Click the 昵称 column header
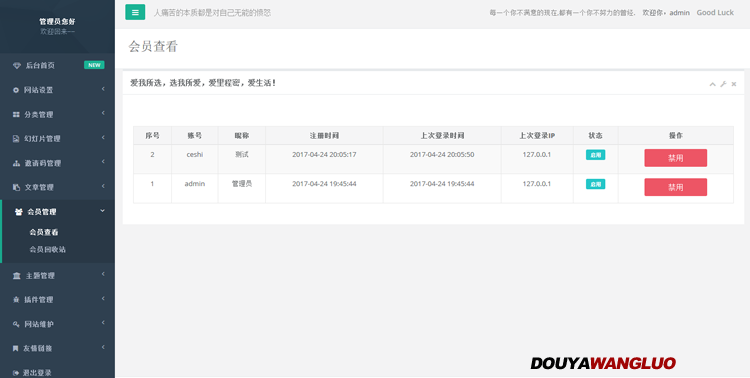750x378 pixels. [242, 136]
